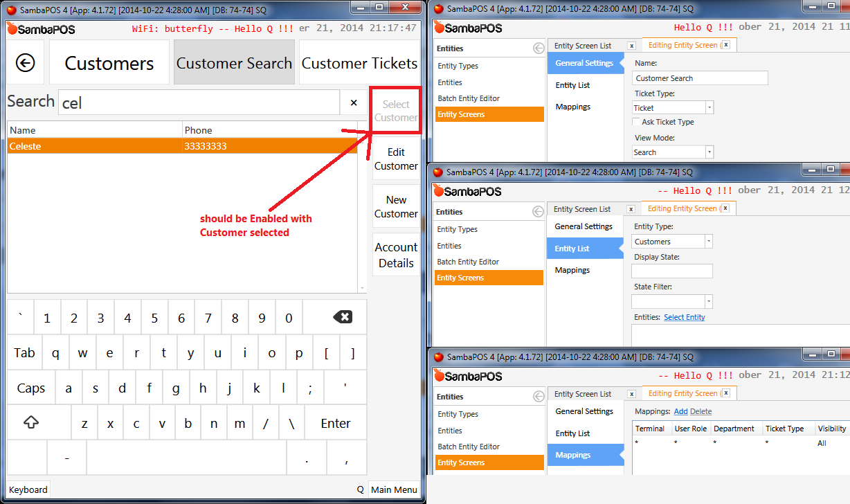Close Editing Entity Screen tab in bottom window
Viewport: 850px width, 504px height.
point(726,393)
